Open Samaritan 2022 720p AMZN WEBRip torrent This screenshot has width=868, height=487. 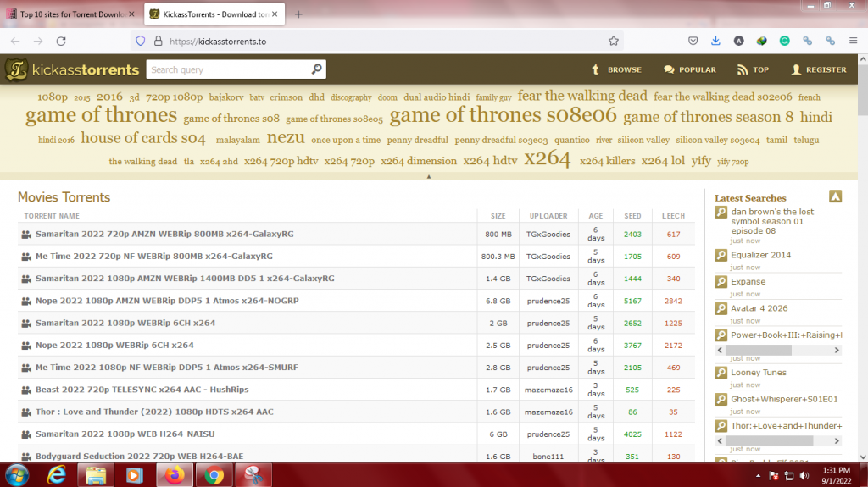(x=164, y=234)
